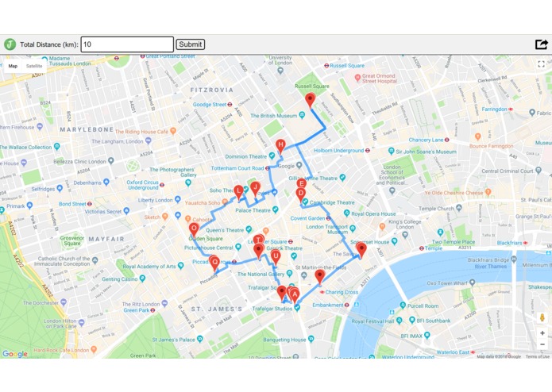
Task: Click the Cambridge Theatre place icon
Action: pyautogui.click(x=305, y=202)
